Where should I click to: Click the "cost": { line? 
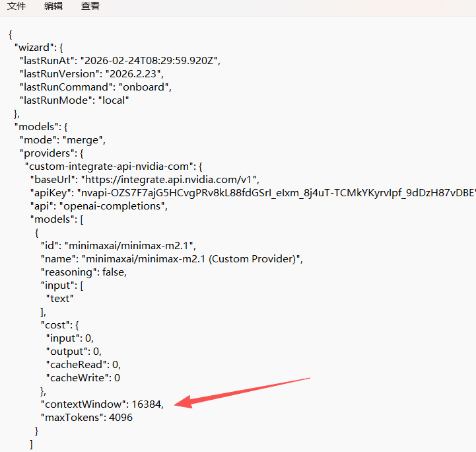(60, 325)
